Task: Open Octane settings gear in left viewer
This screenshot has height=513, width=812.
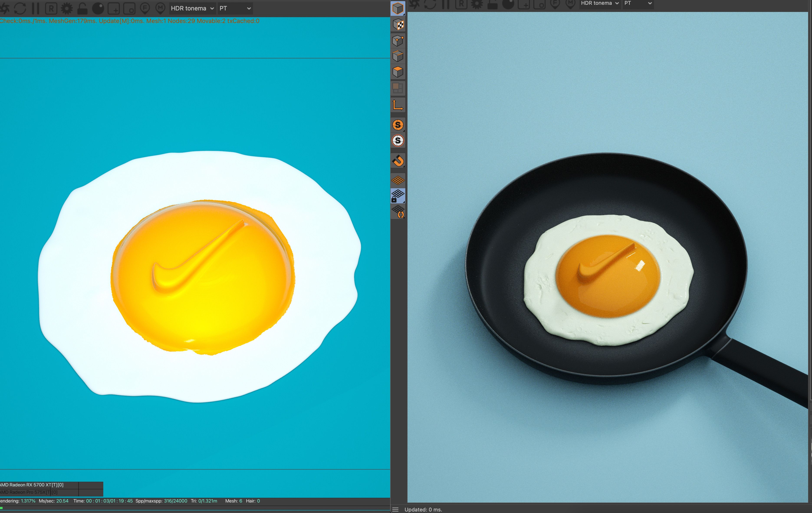Action: click(66, 8)
